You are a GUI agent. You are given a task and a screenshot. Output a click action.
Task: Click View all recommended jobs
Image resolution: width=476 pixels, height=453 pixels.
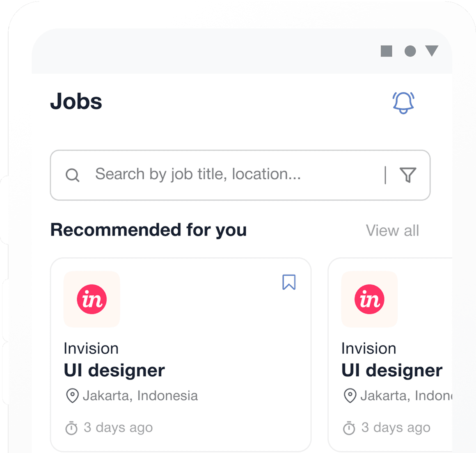click(x=392, y=231)
